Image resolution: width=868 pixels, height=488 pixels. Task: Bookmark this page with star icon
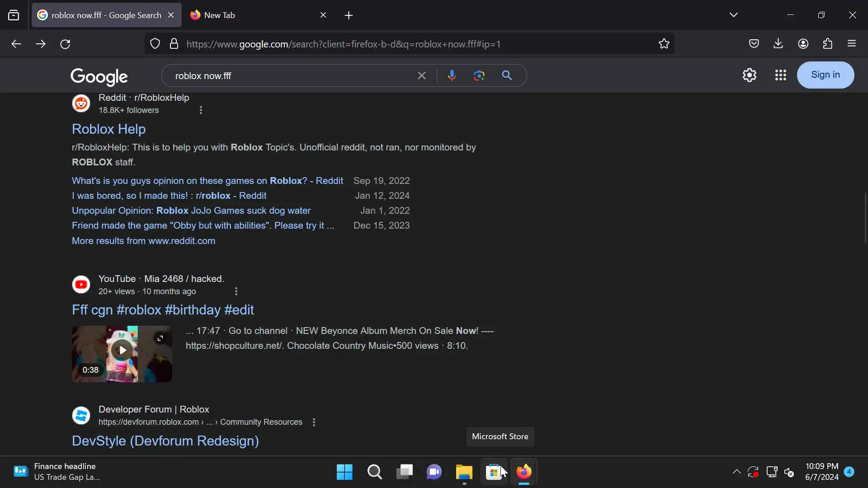[x=664, y=44]
